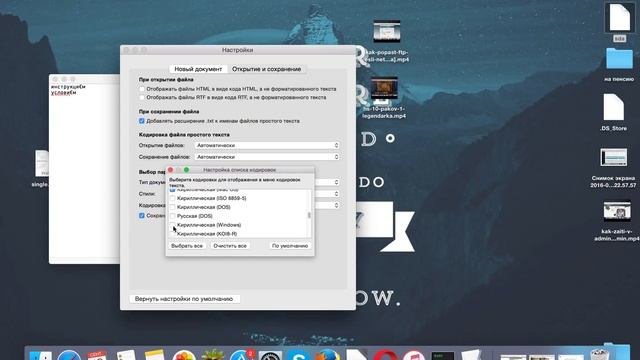Open System Preferences from the Dock

tap(270, 356)
